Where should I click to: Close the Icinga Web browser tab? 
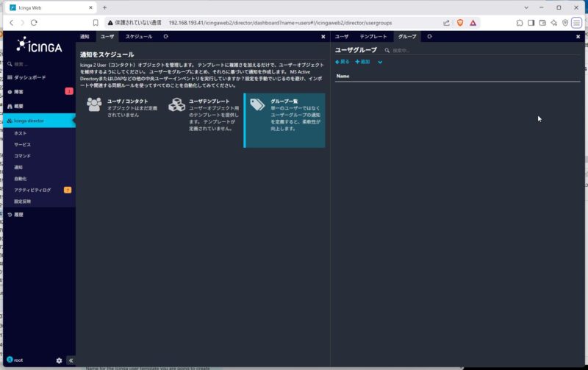point(90,7)
